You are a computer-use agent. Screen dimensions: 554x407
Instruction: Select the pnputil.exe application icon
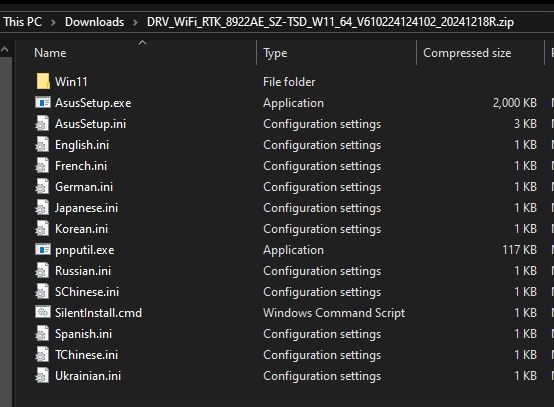43,250
